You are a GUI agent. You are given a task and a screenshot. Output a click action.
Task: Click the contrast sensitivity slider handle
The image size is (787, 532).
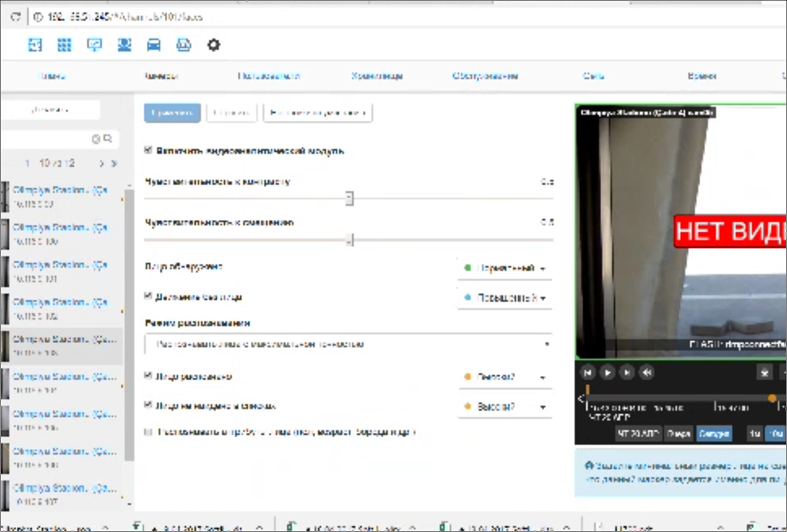click(349, 198)
